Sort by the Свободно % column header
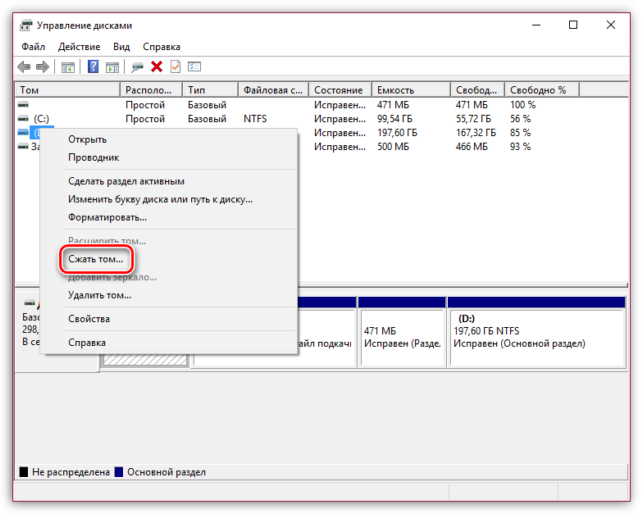 click(x=542, y=90)
